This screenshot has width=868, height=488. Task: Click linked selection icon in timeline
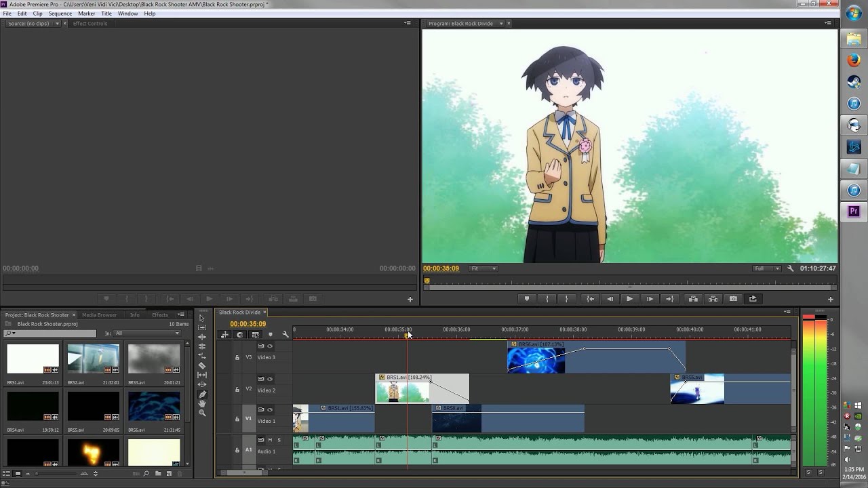coord(255,334)
